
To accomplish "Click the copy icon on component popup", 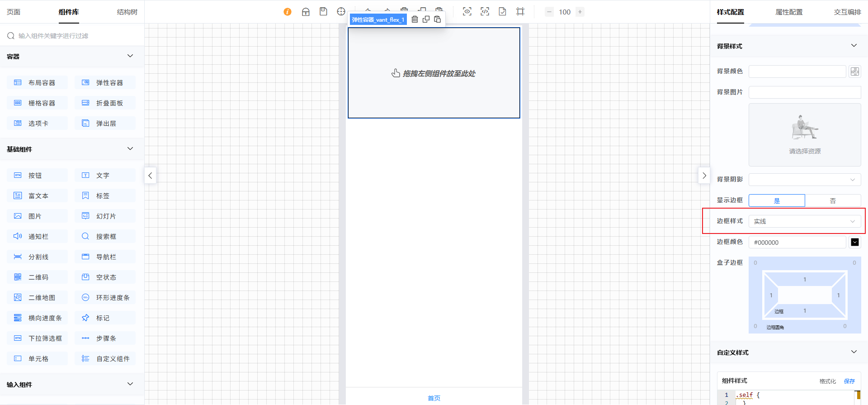I will tap(426, 19).
